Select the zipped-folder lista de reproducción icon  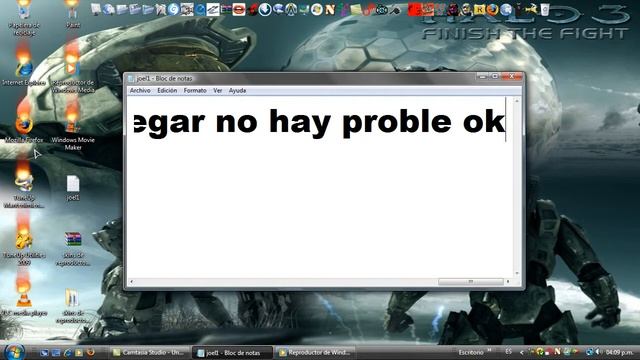[73, 305]
